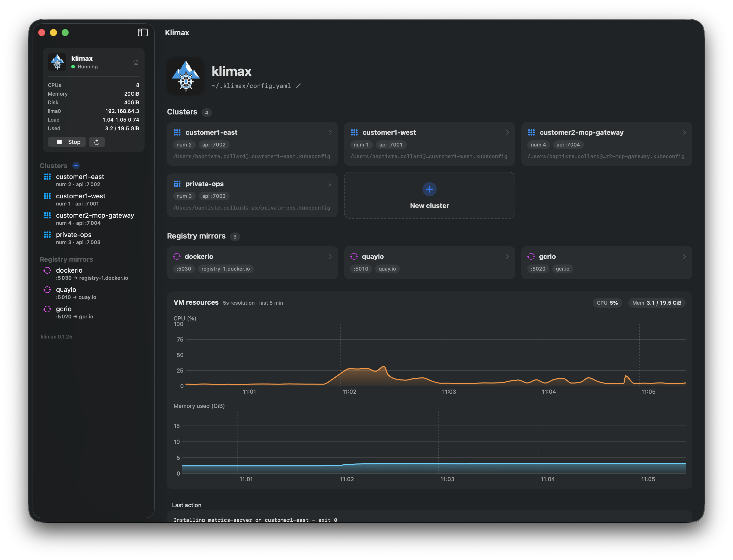Image resolution: width=733 pixels, height=560 pixels.
Task: Click customer2-mcp-gateway card grid icon
Action: [x=531, y=132]
